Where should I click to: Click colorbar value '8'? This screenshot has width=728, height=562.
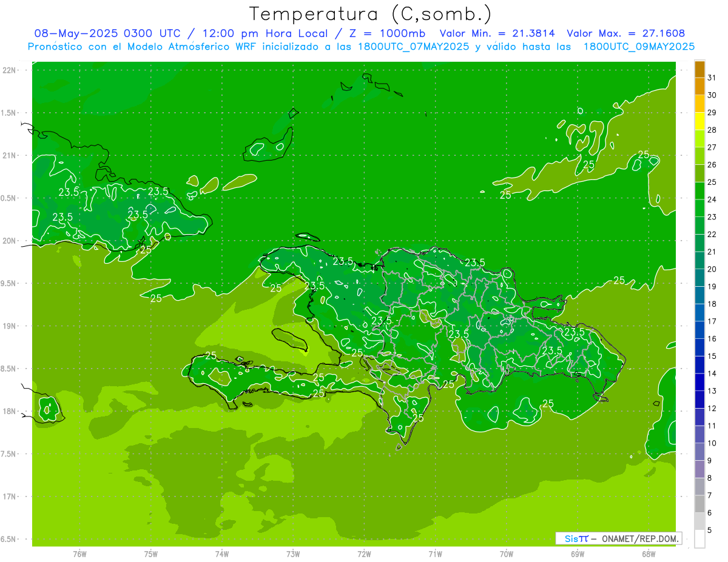click(x=709, y=478)
